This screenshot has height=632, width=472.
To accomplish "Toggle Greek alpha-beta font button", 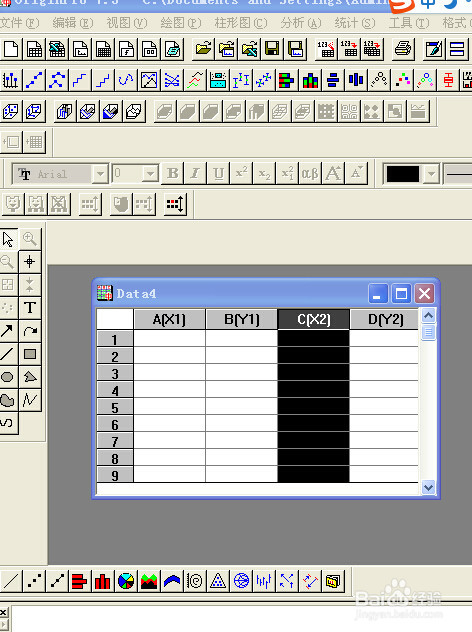I will 310,174.
